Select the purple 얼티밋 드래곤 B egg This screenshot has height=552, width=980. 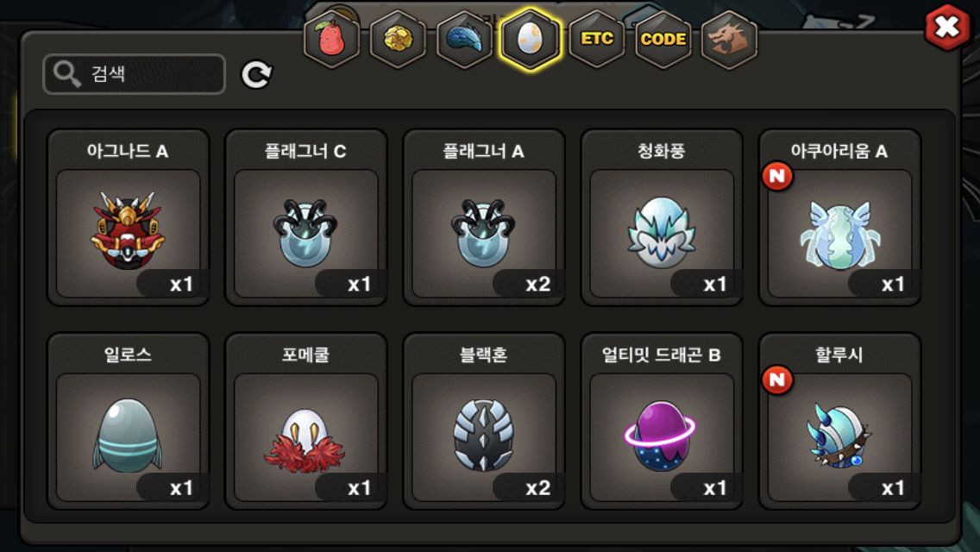coord(662,422)
